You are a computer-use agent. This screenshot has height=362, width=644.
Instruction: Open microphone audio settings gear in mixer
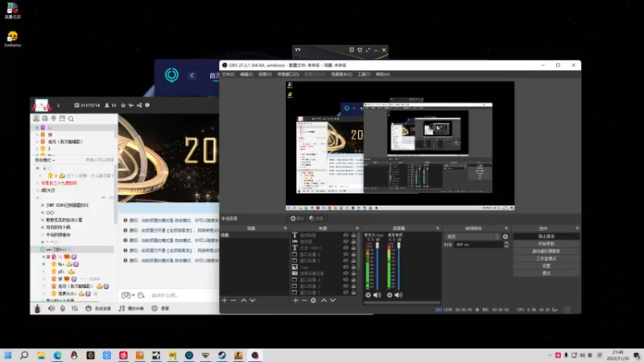tap(368, 294)
